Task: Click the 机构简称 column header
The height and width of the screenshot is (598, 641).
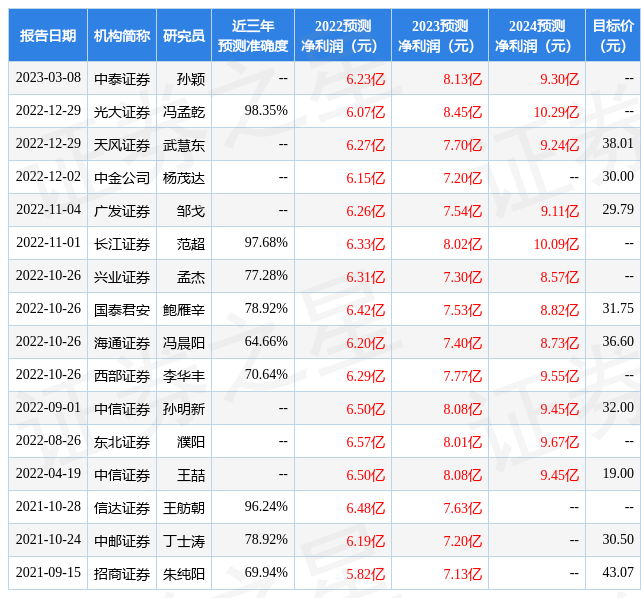Action: pyautogui.click(x=122, y=36)
